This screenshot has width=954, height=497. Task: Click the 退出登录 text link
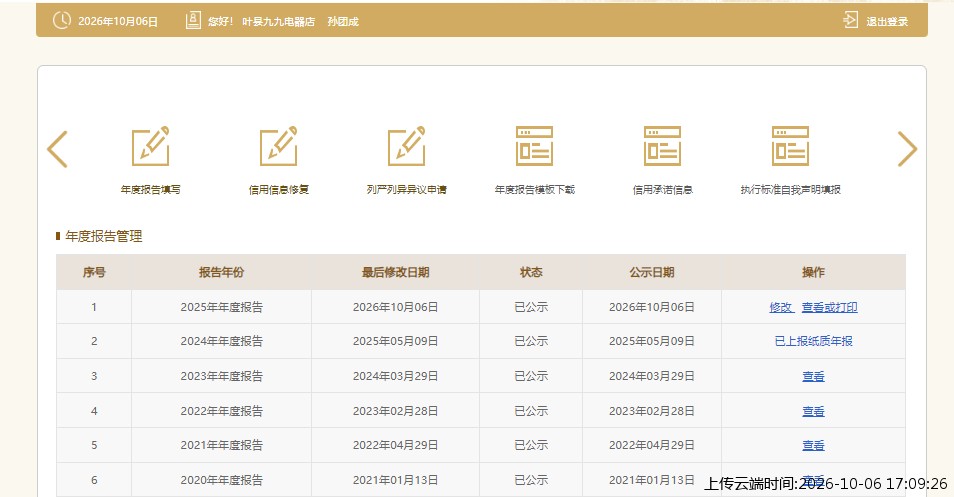click(887, 21)
